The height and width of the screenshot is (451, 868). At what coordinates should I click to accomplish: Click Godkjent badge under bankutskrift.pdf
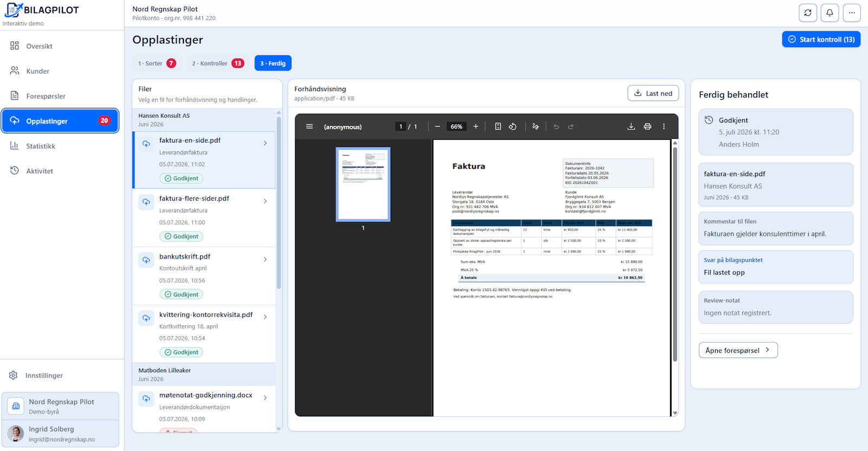pyautogui.click(x=181, y=294)
